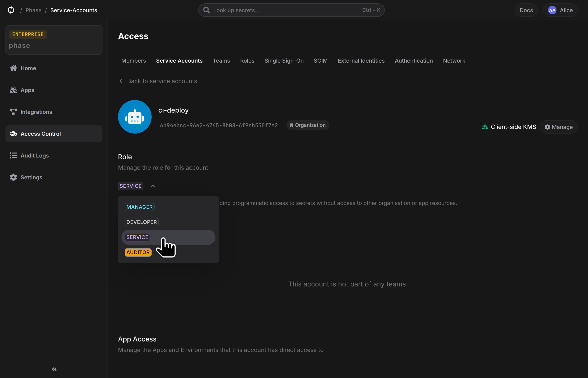588x378 pixels.
Task: Select SERVICE role option in dropdown list
Action: pyautogui.click(x=168, y=237)
